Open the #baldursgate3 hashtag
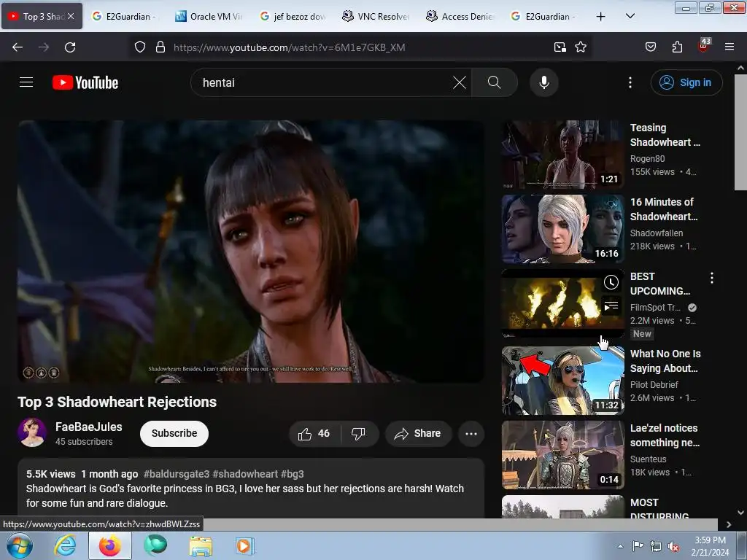 [177, 474]
